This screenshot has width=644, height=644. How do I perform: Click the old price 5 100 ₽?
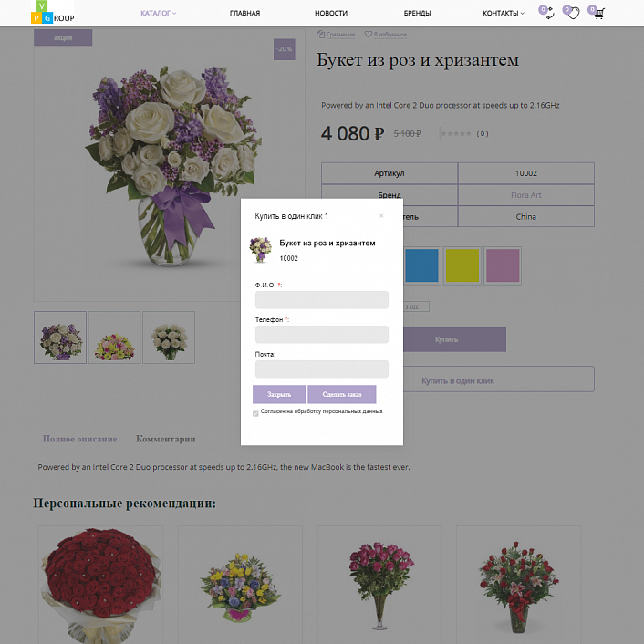point(407,134)
